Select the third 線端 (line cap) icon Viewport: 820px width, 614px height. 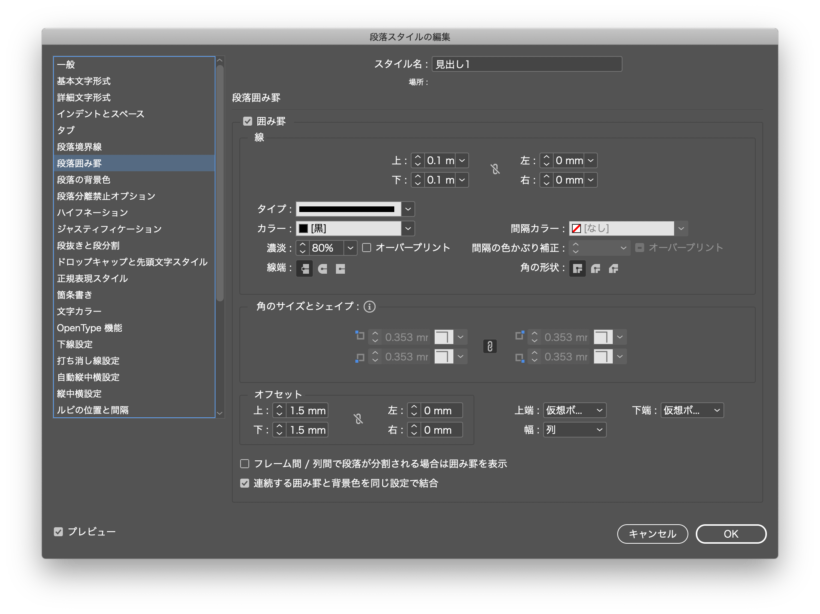tap(340, 268)
